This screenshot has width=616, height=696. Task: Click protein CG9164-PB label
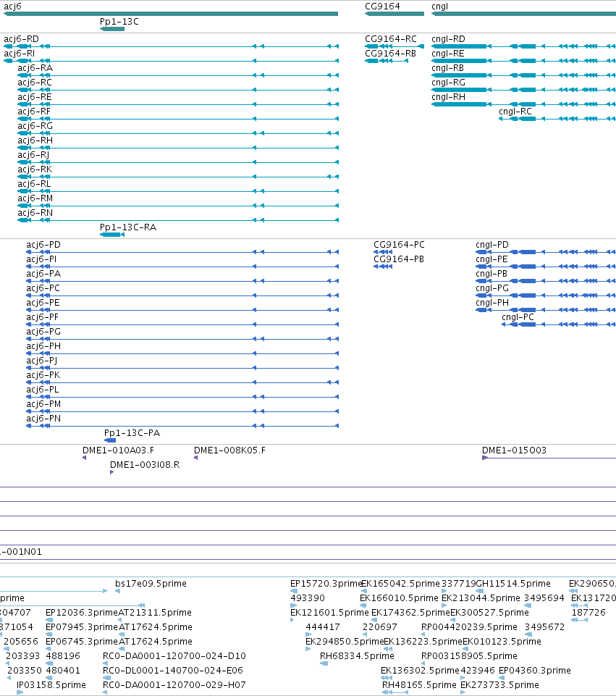[x=399, y=259]
